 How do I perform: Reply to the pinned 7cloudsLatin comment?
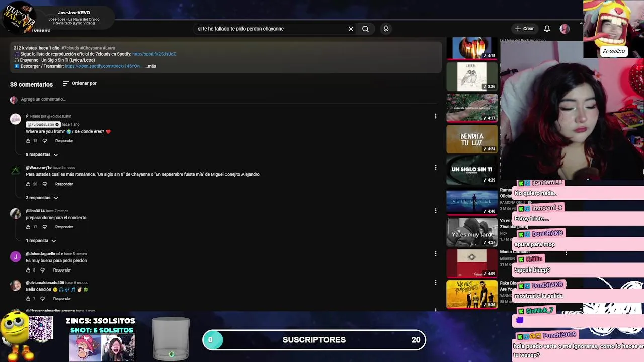64,141
